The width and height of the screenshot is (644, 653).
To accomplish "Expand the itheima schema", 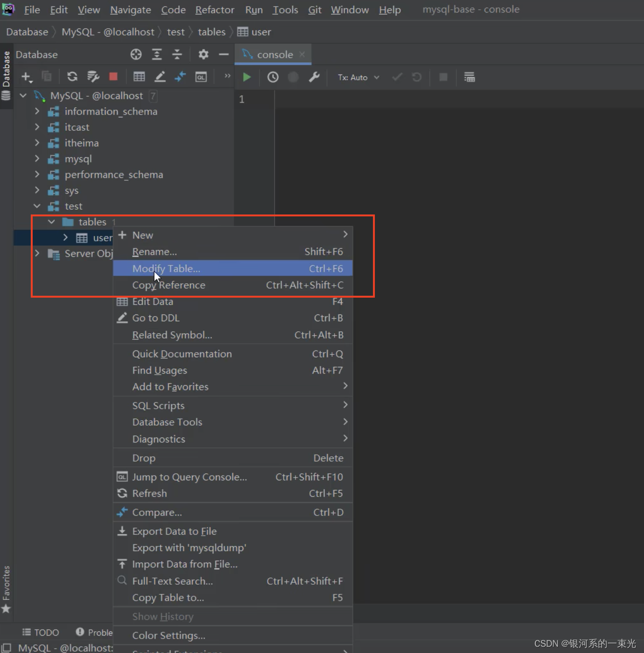I will [37, 143].
